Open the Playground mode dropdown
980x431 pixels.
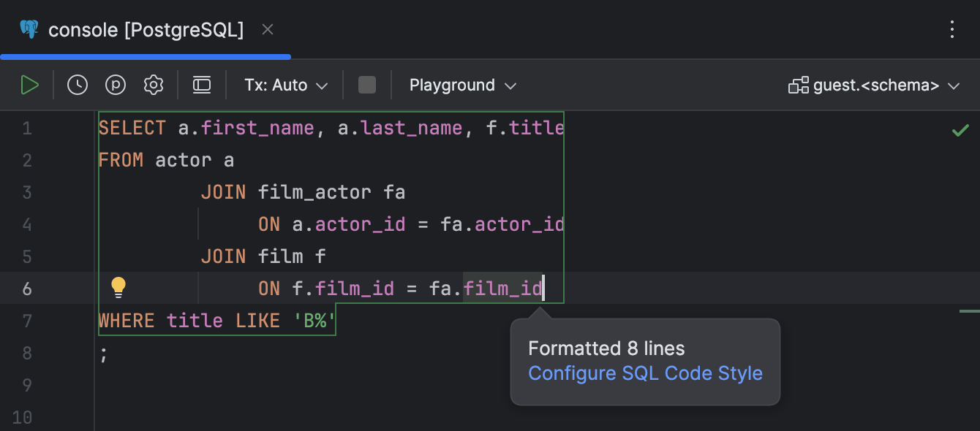463,85
